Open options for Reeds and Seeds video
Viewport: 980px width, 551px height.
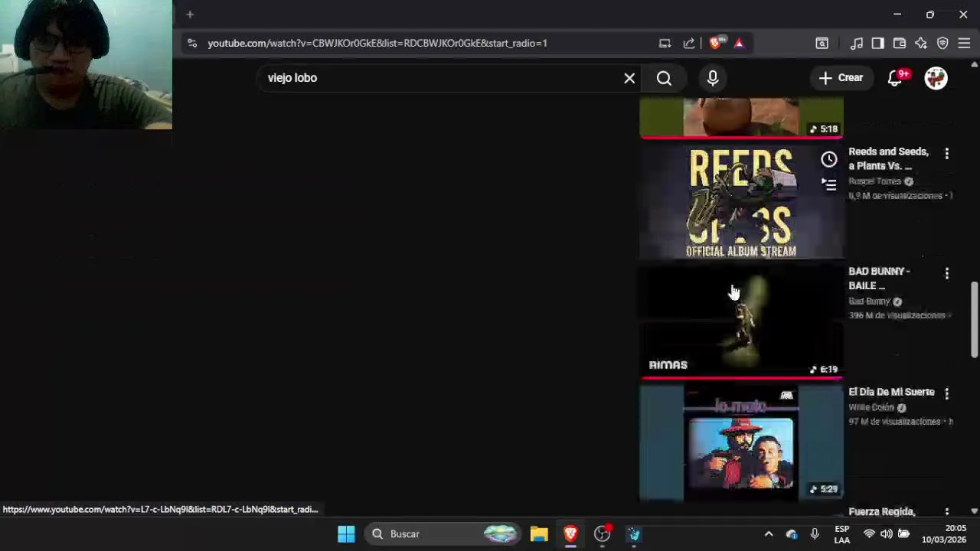coord(947,154)
